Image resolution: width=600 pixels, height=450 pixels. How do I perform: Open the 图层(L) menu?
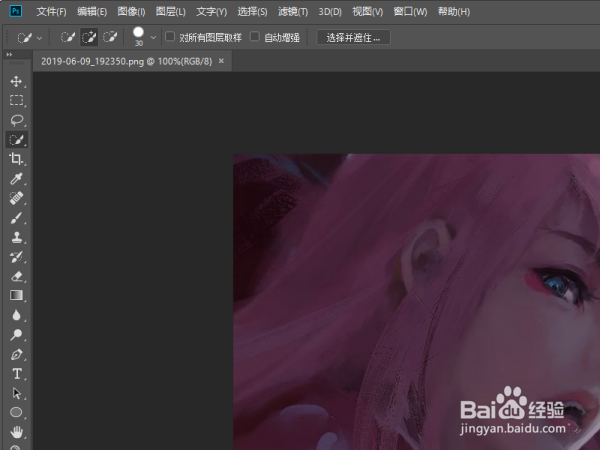pos(171,12)
